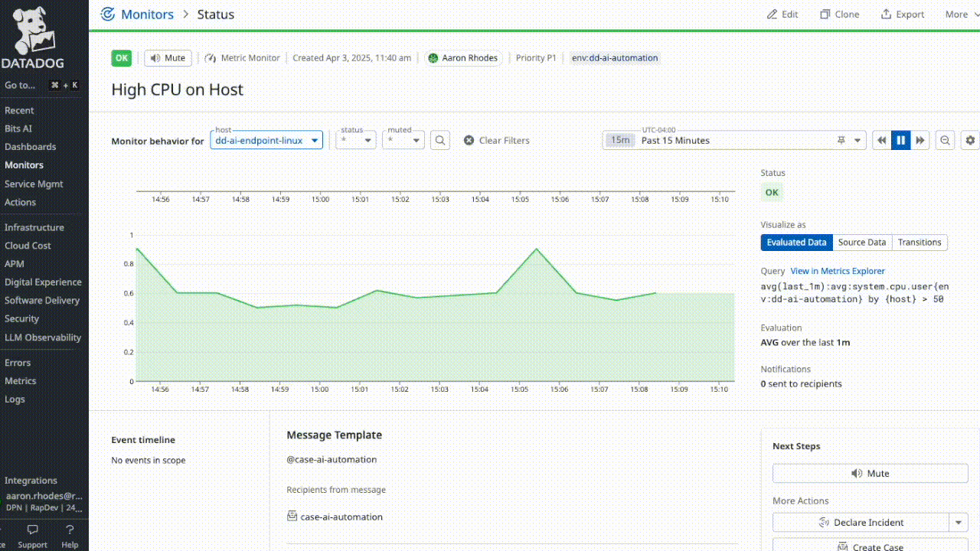Open View in Metrics Explorer link
This screenshot has height=551, width=980.
[838, 271]
